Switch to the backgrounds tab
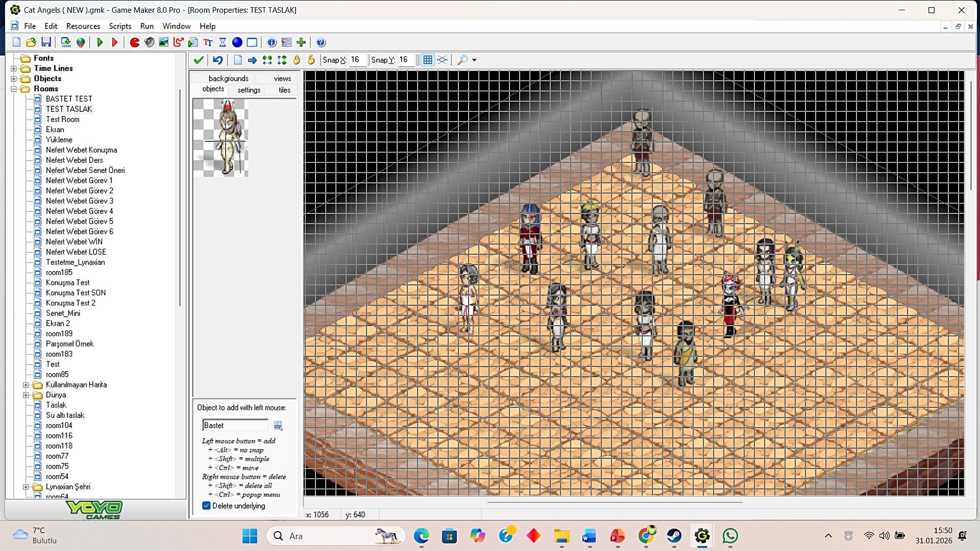 [x=228, y=78]
